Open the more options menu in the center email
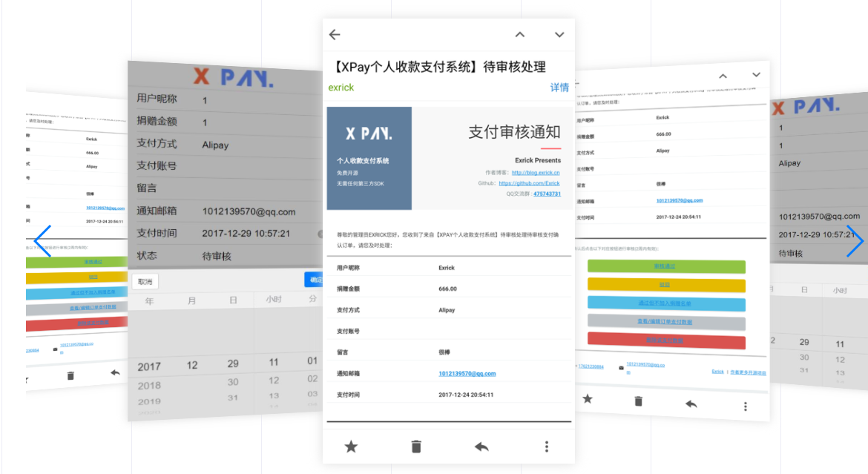 click(546, 447)
